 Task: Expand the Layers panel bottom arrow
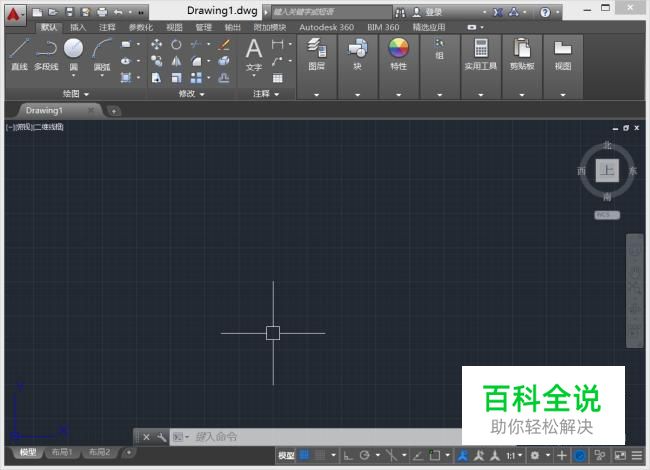pos(316,94)
